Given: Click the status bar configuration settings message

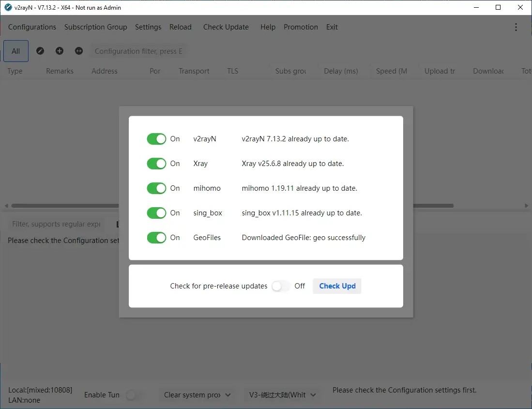Looking at the screenshot, I should pyautogui.click(x=404, y=390).
